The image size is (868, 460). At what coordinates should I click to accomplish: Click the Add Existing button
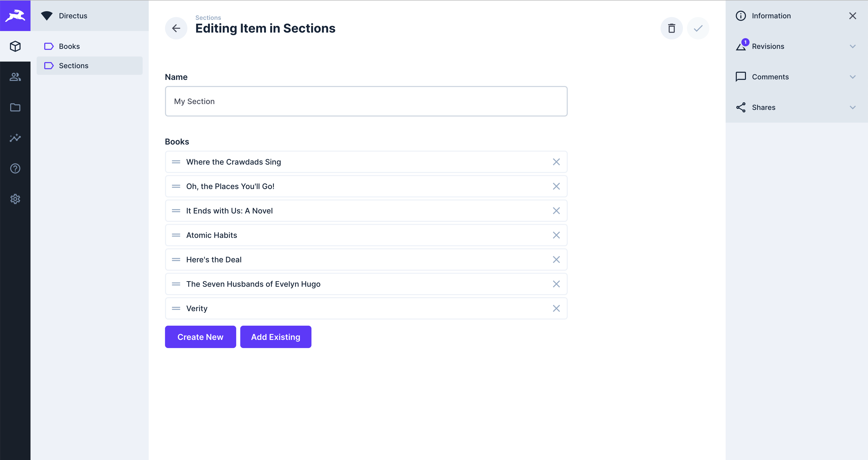click(275, 337)
